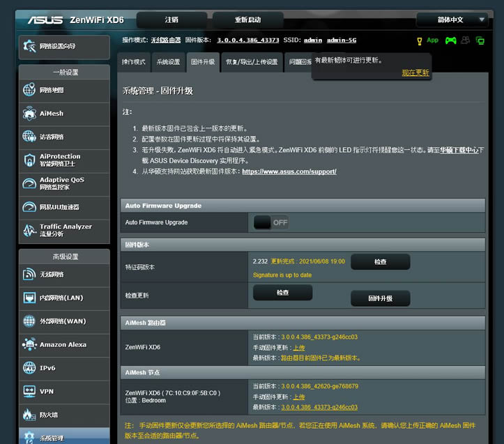Open ASUS download center link
504x444 pixels.
tap(459, 150)
